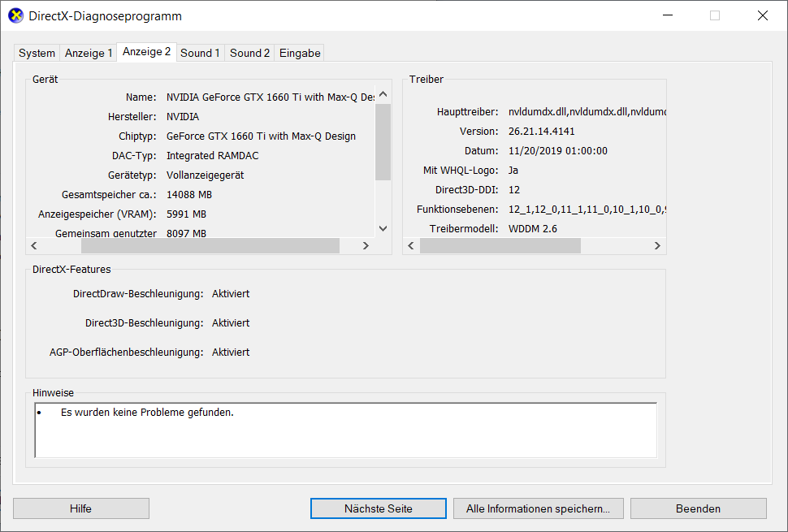Click the Haupttreiber nvldumdx.dll value

point(587,111)
